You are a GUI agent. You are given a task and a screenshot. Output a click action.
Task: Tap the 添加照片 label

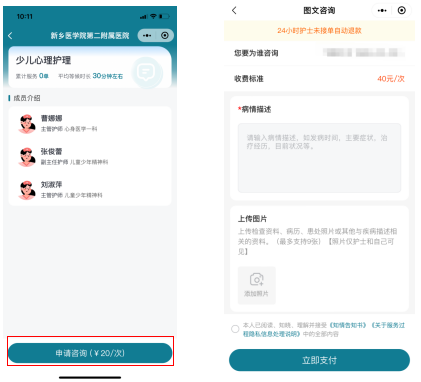pos(256,294)
